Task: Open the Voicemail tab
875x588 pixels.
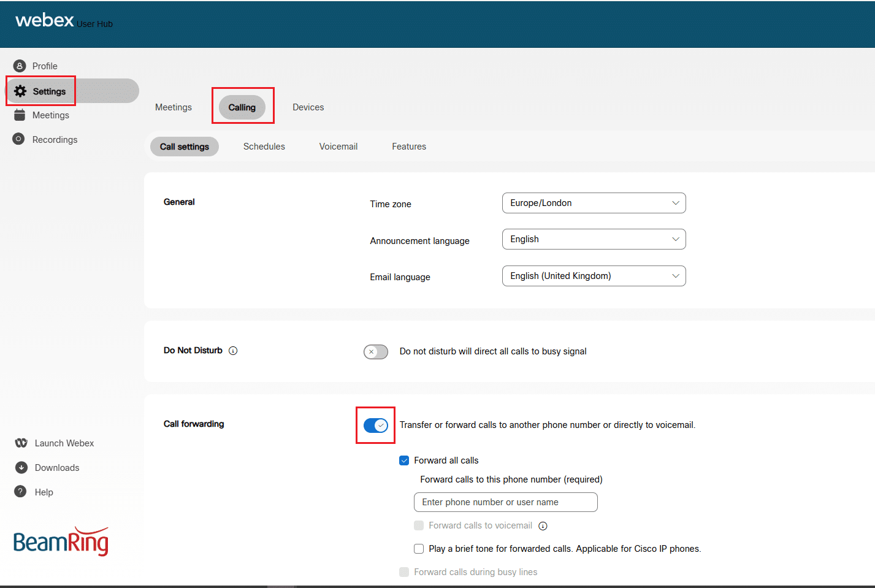Action: click(x=338, y=146)
